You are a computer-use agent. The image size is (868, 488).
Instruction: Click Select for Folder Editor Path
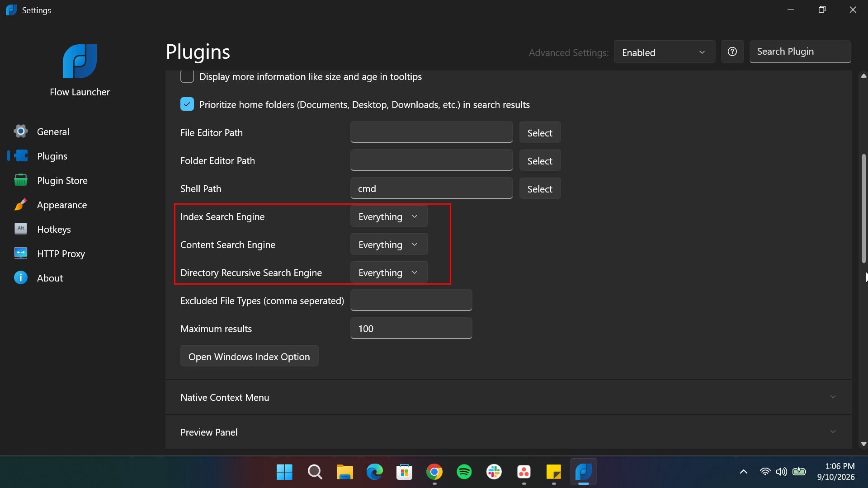point(540,161)
